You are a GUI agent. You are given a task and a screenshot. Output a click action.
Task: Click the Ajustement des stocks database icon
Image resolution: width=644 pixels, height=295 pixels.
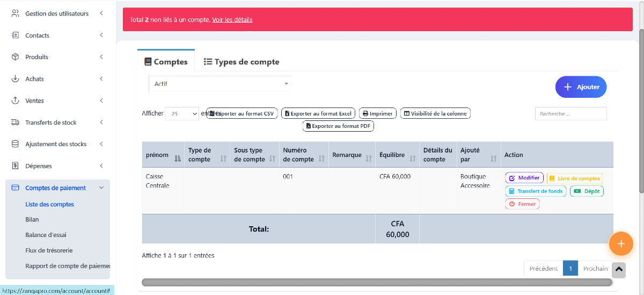16,144
